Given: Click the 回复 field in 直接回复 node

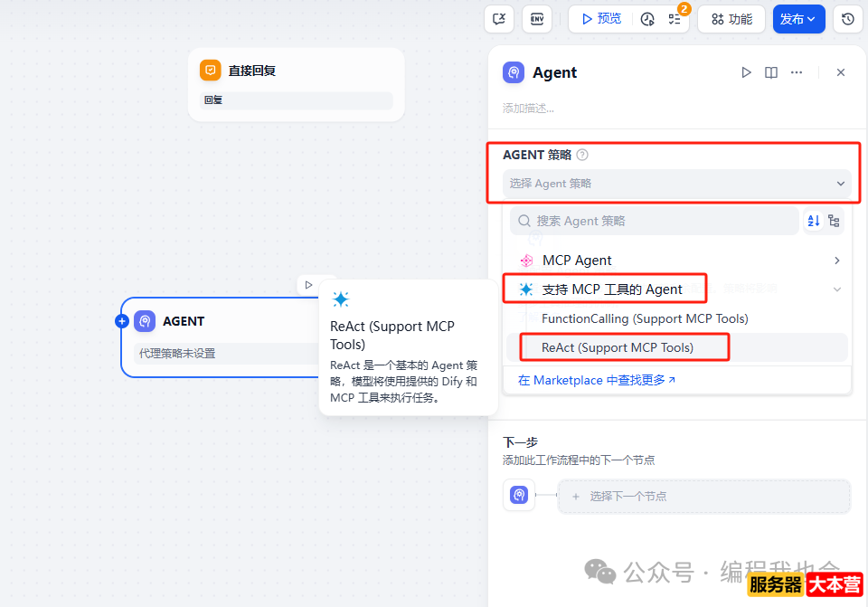Looking at the screenshot, I should tap(297, 100).
